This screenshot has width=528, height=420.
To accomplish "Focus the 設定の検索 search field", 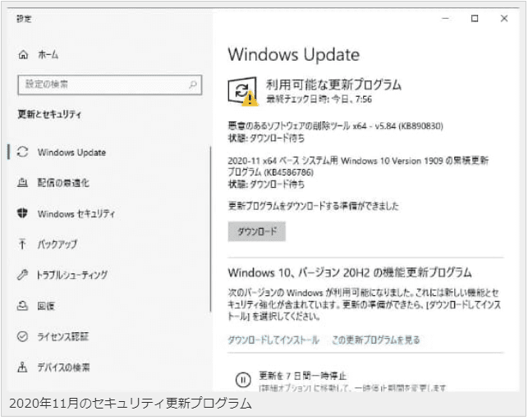I will (x=103, y=84).
